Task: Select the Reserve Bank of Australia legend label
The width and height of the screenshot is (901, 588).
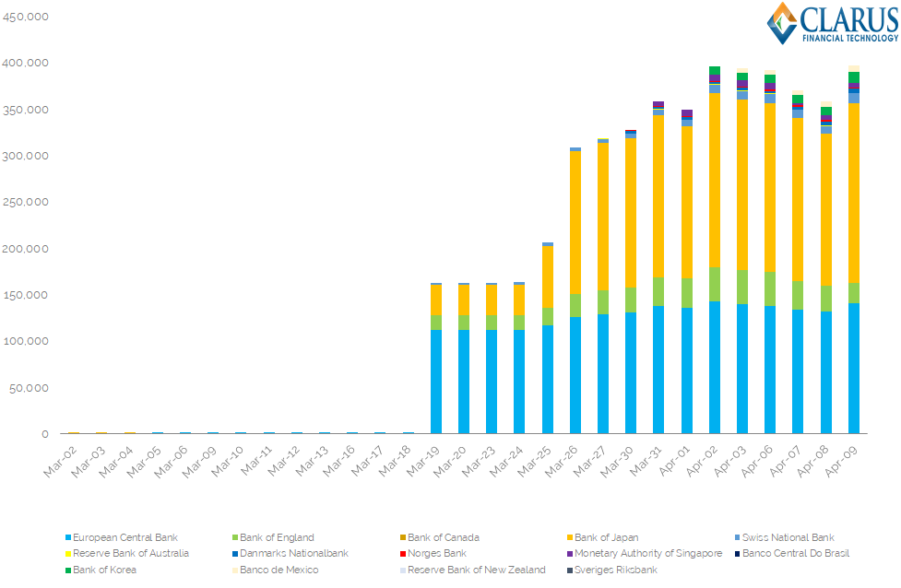Action: [x=131, y=554]
